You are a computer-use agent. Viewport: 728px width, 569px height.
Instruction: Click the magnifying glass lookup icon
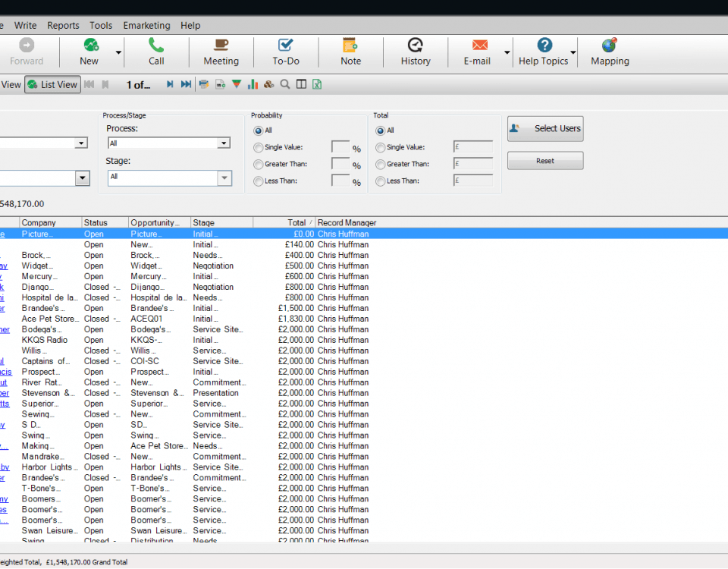[285, 84]
